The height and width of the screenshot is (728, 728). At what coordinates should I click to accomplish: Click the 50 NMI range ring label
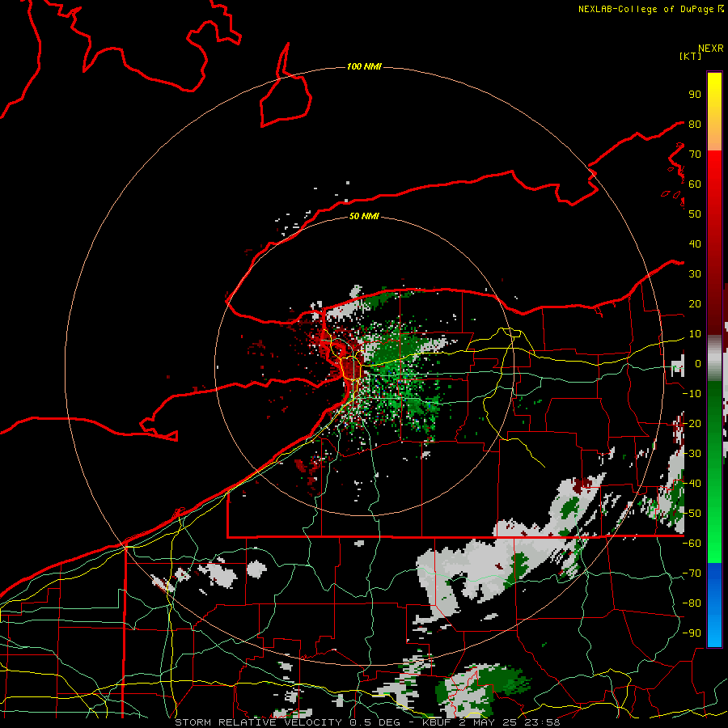(x=365, y=216)
